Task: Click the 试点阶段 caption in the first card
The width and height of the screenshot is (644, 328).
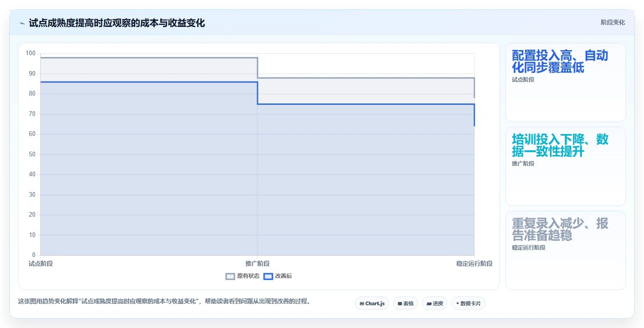Action: [x=523, y=80]
